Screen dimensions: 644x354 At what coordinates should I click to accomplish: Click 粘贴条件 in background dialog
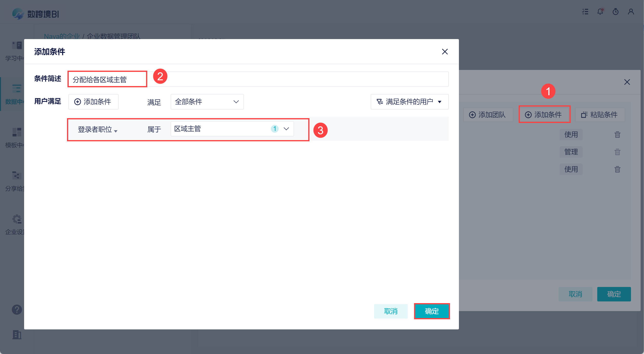pos(600,115)
